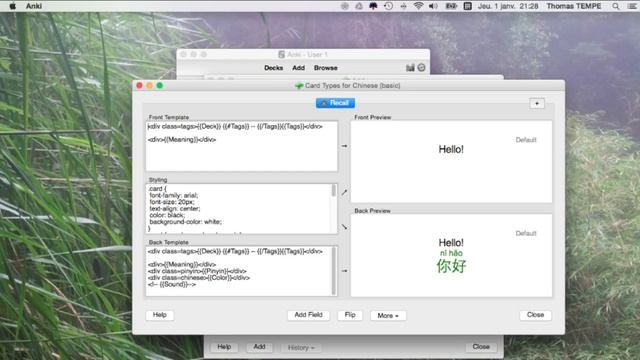The width and height of the screenshot is (640, 360).
Task: Click inside the Front Template editor
Action: [242, 146]
